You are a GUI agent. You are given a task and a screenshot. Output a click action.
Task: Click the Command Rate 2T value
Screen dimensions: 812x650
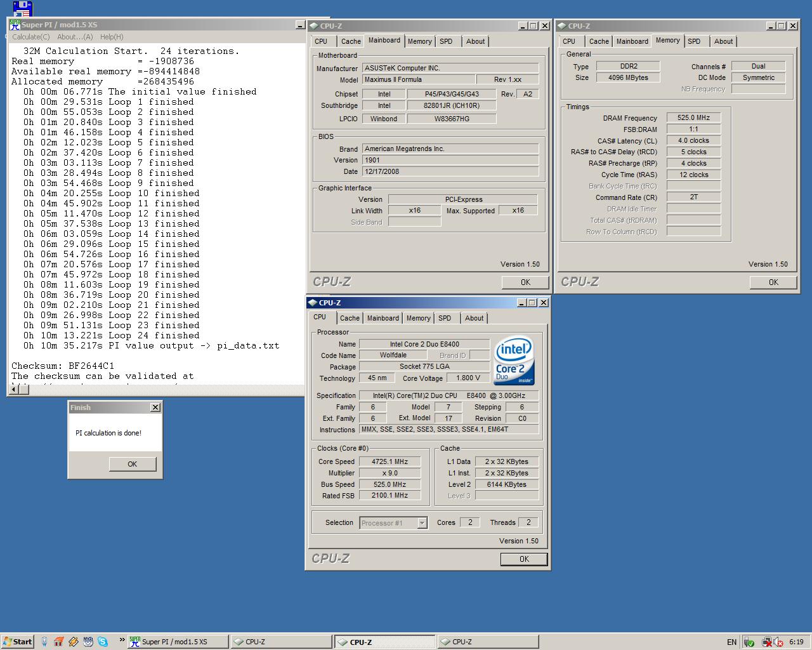point(693,197)
